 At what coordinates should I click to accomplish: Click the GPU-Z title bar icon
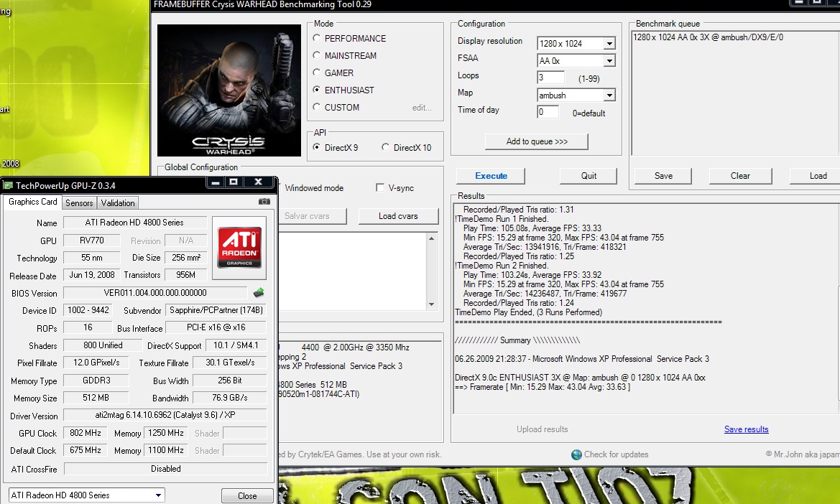pos(8,185)
